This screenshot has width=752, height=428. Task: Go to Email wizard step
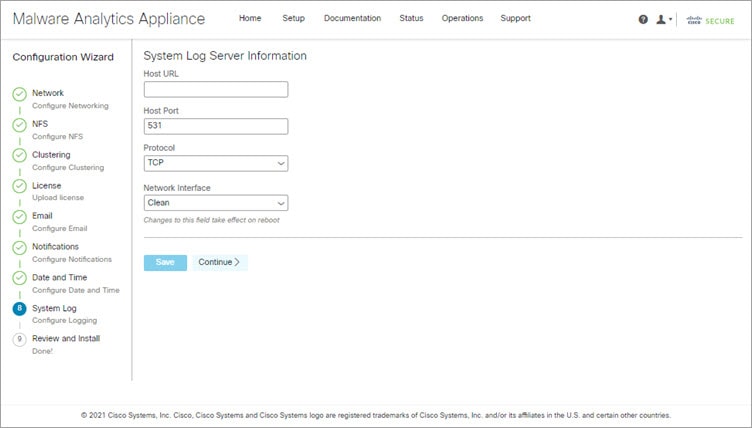pyautogui.click(x=42, y=216)
